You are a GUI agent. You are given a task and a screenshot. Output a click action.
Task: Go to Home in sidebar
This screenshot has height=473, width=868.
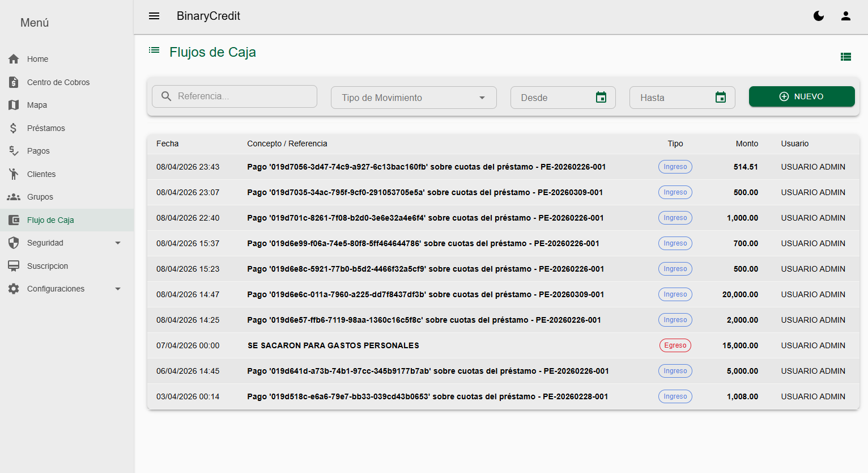point(67,59)
